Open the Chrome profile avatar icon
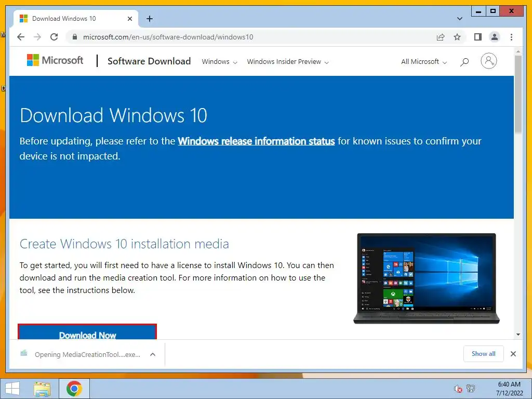The width and height of the screenshot is (532, 399). tap(495, 37)
